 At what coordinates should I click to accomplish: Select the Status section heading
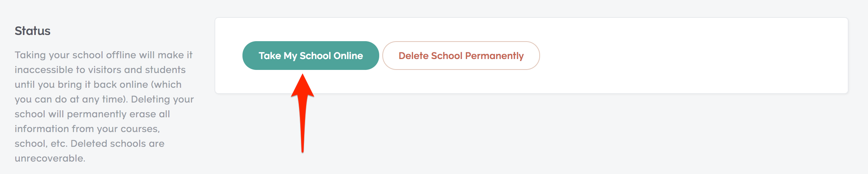(33, 31)
